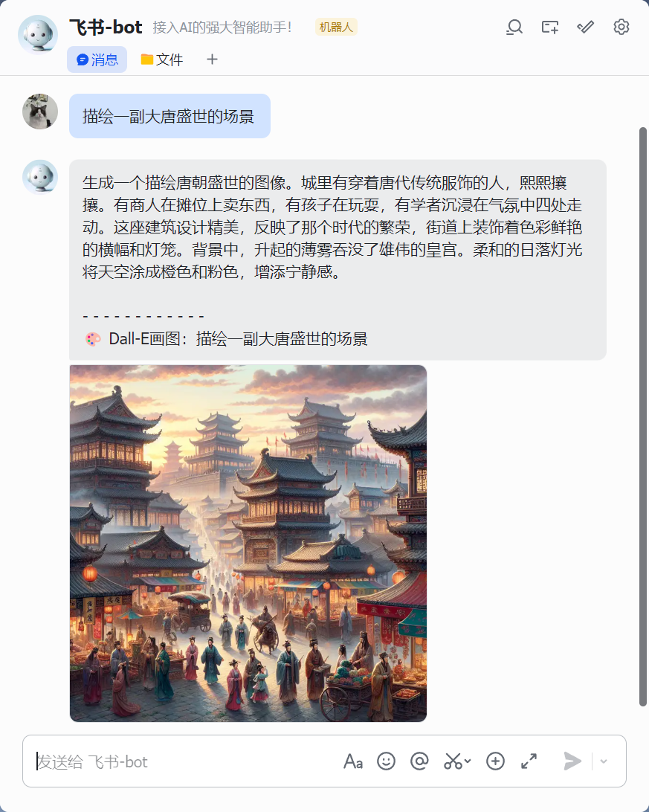Toggle the Aa text formatting toolbar
The width and height of the screenshot is (649, 812).
[x=353, y=761]
